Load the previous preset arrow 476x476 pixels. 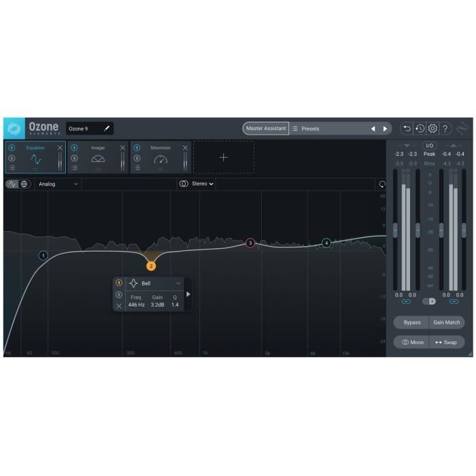coord(373,129)
